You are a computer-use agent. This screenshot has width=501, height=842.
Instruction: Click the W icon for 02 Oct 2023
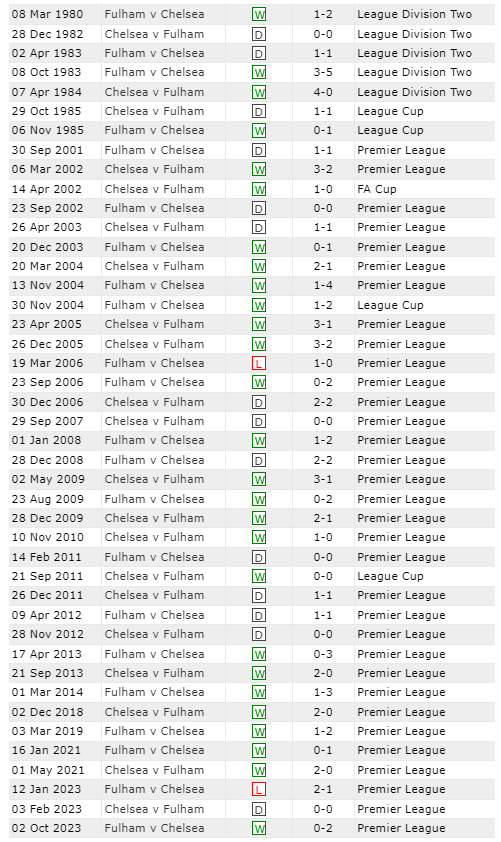259,828
